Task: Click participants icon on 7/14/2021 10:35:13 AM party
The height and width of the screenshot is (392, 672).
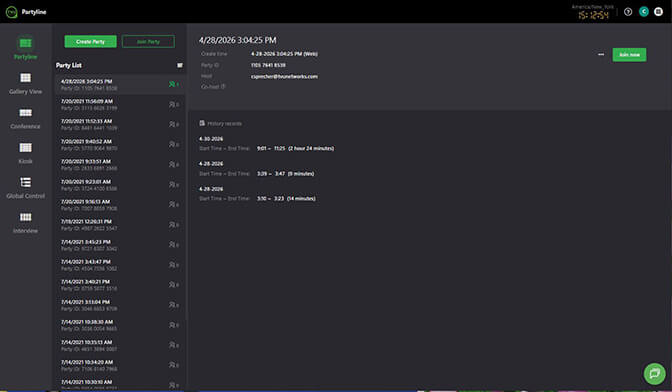Action: (x=174, y=345)
